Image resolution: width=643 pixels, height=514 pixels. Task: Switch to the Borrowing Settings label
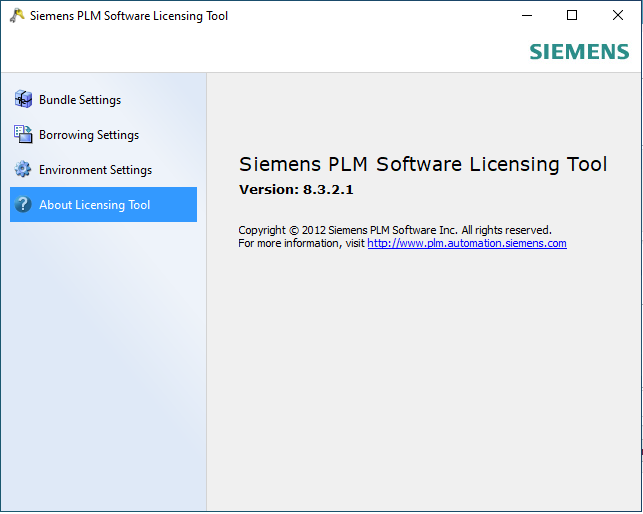pos(89,135)
